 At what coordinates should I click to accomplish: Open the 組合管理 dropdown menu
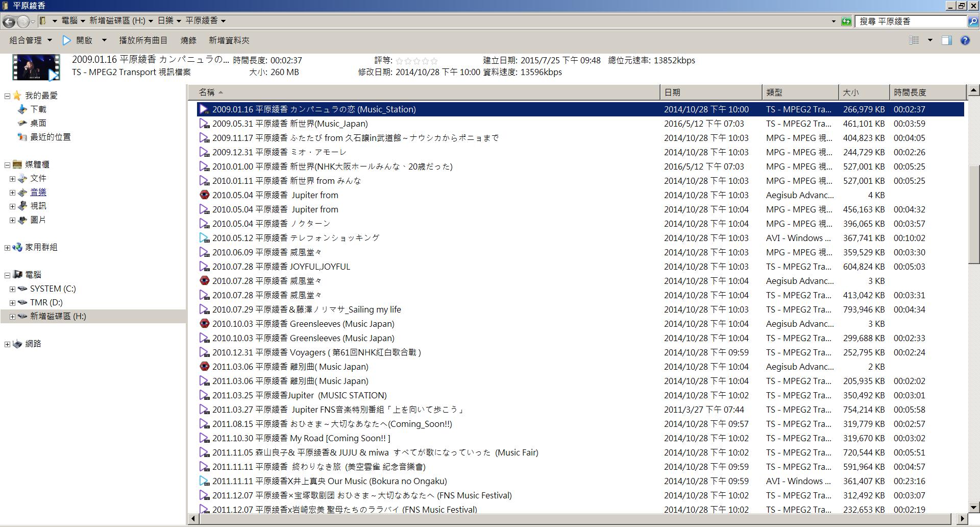(31, 40)
